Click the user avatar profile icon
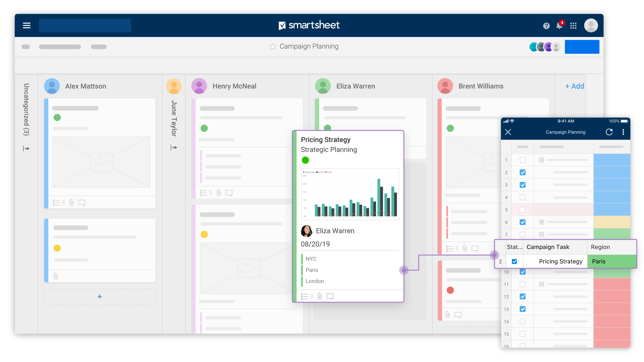This screenshot has height=362, width=644. pos(591,25)
